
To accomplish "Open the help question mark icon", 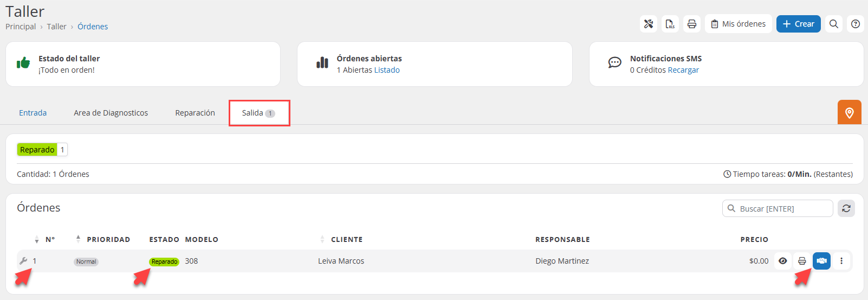I will 856,24.
